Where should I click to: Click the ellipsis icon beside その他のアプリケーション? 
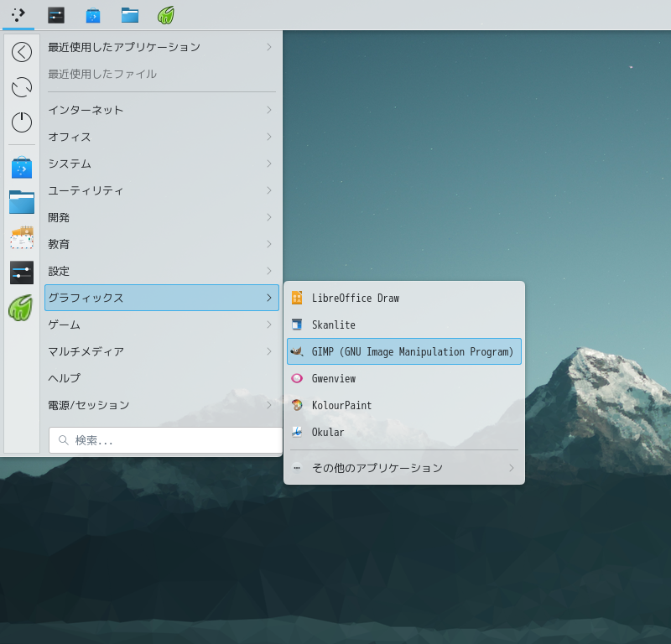click(x=297, y=468)
